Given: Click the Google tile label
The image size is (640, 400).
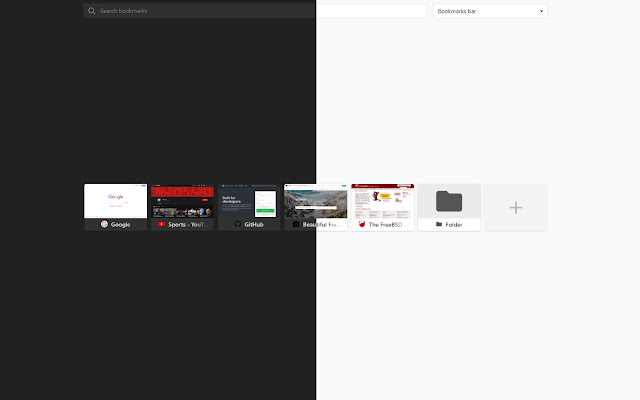Looking at the screenshot, I should [120, 224].
